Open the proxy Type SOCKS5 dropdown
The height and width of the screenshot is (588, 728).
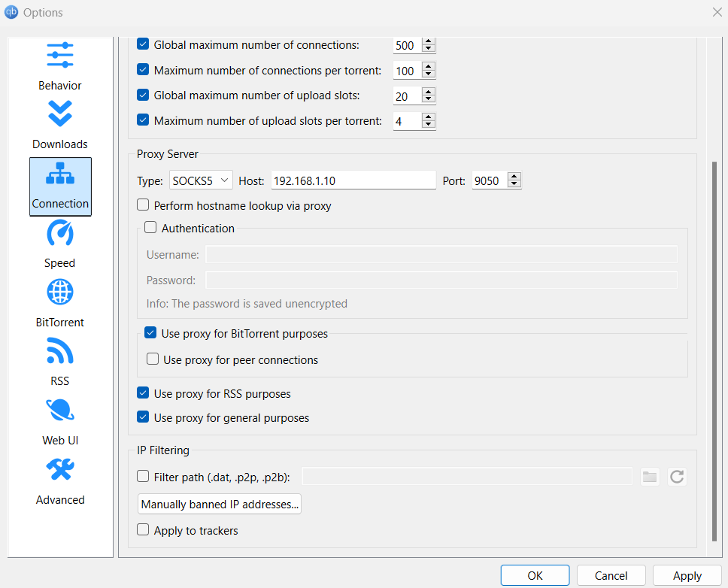tap(202, 180)
